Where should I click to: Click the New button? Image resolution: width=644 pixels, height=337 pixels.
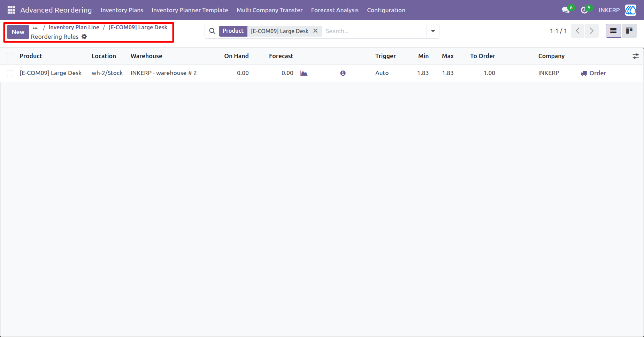click(18, 32)
